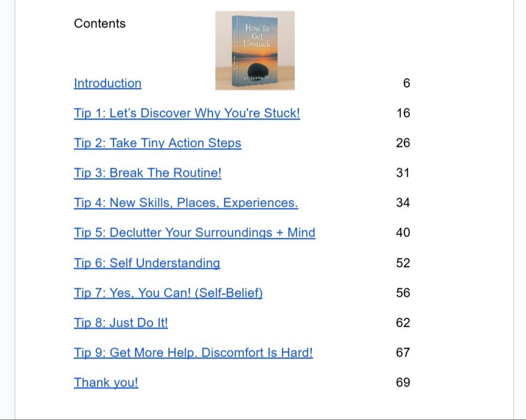Click the How To Get Unstuck book cover

(255, 50)
